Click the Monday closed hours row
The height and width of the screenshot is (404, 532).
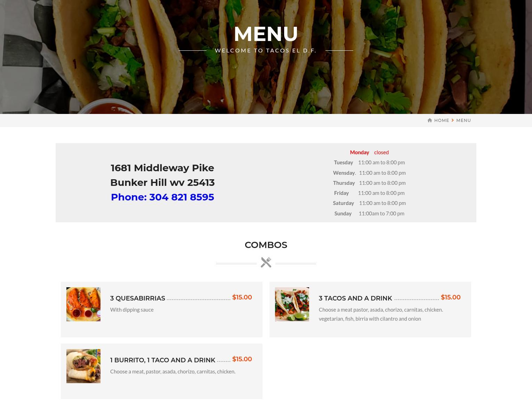pos(369,152)
